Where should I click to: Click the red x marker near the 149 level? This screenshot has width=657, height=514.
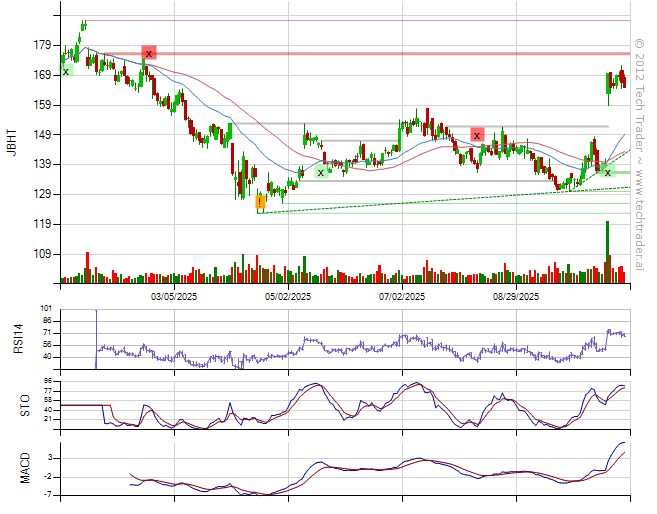pos(477,135)
